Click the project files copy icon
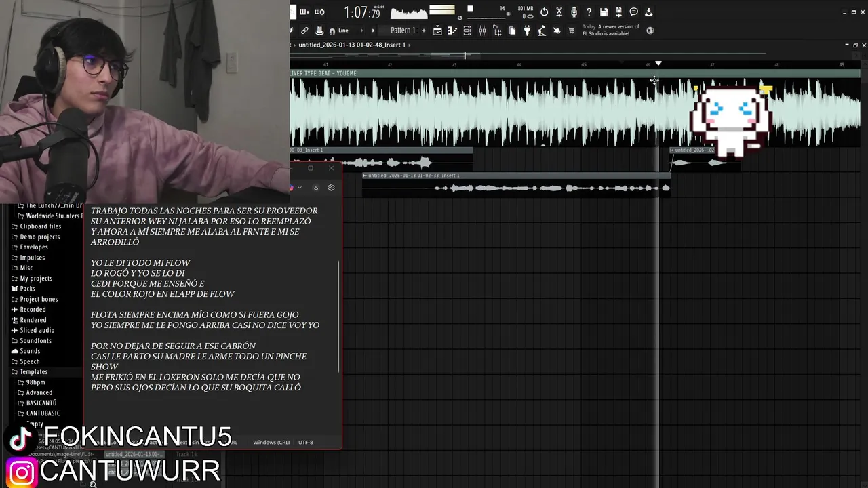This screenshot has width=868, height=488. (512, 30)
